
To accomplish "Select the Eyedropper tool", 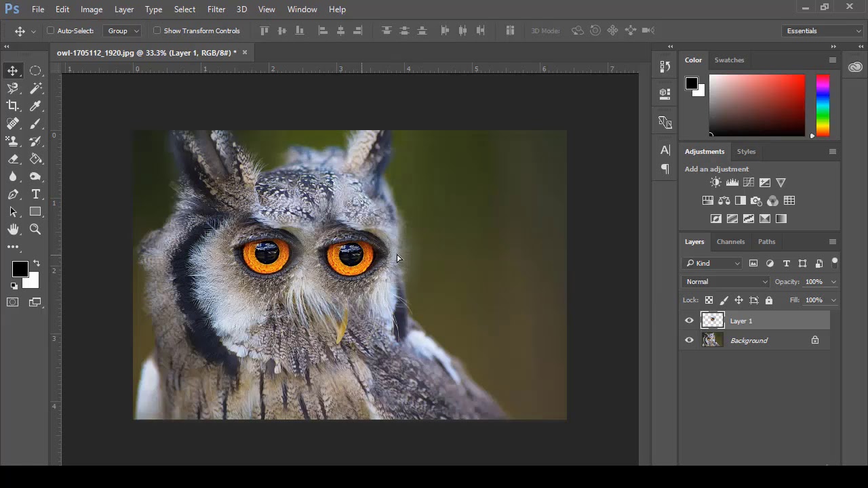I will (x=35, y=106).
